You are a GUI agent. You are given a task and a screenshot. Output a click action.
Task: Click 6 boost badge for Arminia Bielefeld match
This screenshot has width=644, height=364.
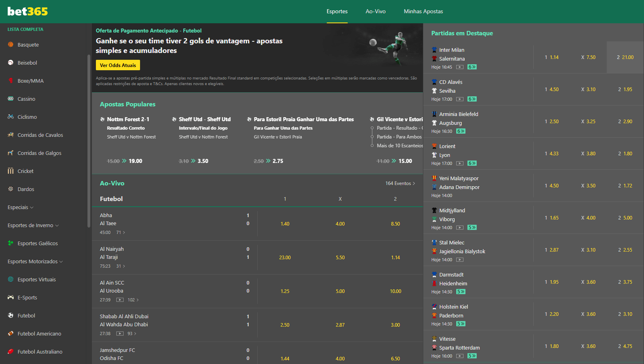click(x=461, y=131)
